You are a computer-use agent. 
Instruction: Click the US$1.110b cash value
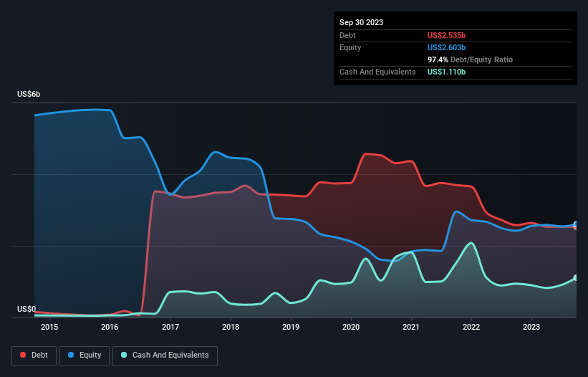[446, 72]
